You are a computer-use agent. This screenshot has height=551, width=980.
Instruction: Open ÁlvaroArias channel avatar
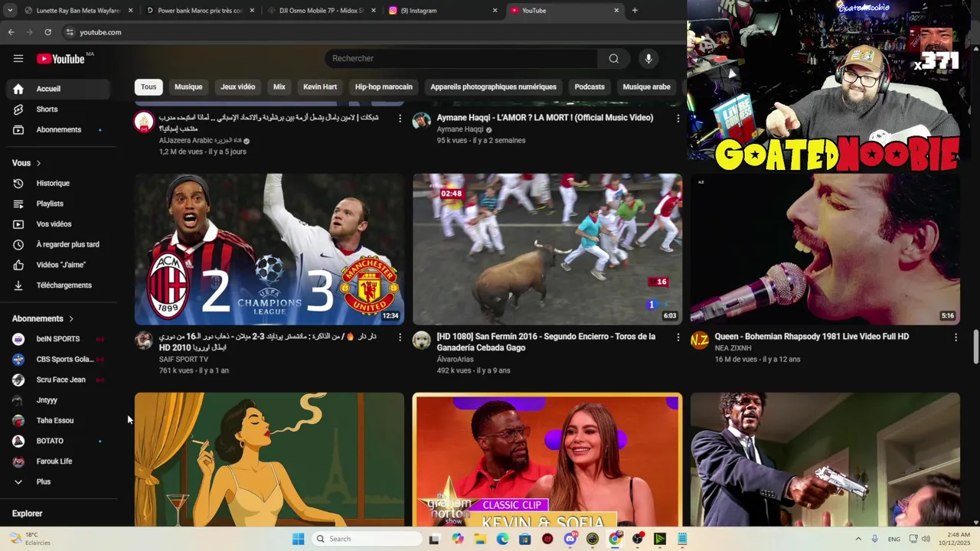pyautogui.click(x=422, y=341)
